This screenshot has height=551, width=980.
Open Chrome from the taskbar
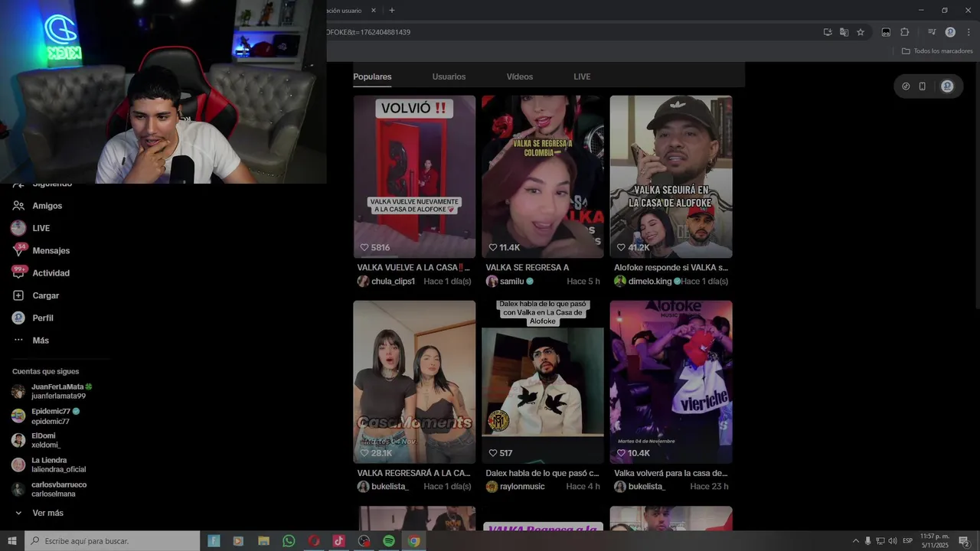coord(413,541)
